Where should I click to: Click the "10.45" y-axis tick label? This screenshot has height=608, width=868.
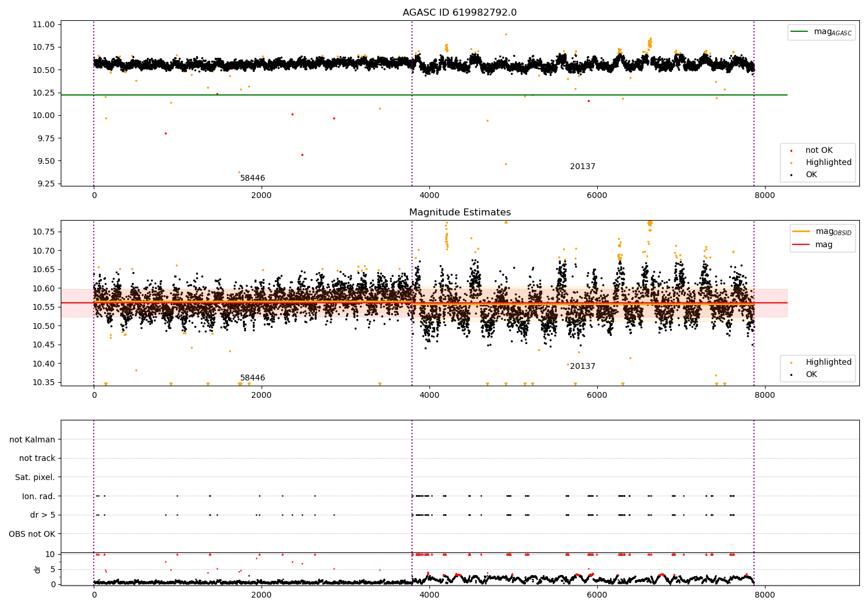click(x=44, y=345)
